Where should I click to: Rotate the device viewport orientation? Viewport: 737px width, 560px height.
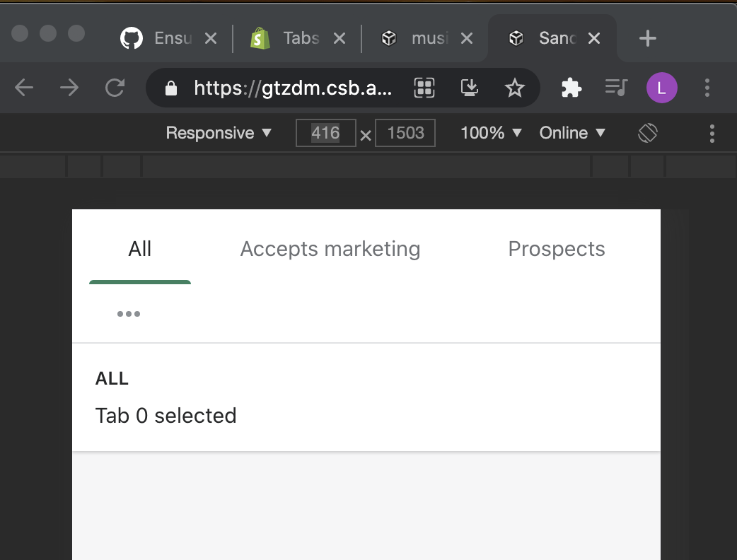[648, 133]
